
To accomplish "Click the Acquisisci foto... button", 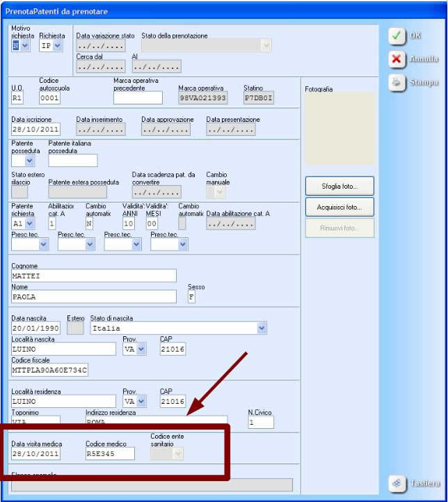I will pyautogui.click(x=339, y=207).
